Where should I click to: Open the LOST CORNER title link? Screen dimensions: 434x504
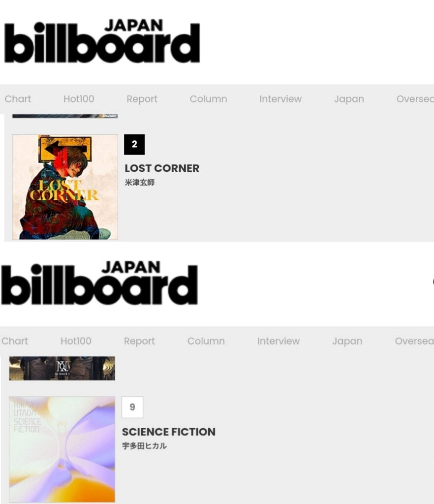coord(162,168)
